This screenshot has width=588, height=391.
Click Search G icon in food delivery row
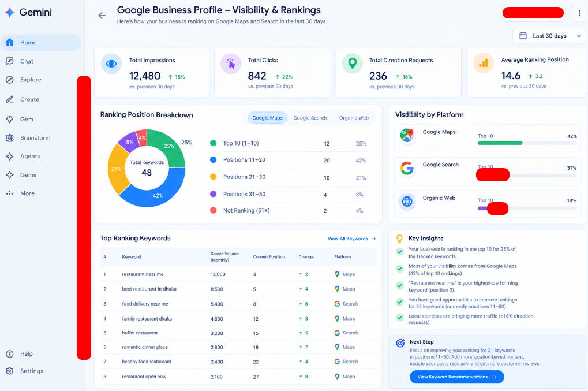337,304
